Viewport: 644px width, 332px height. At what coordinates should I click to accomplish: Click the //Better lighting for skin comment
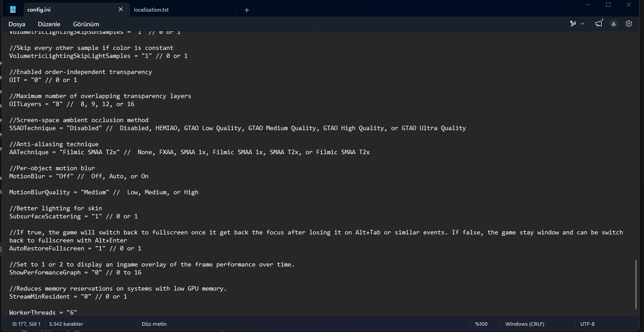point(56,209)
